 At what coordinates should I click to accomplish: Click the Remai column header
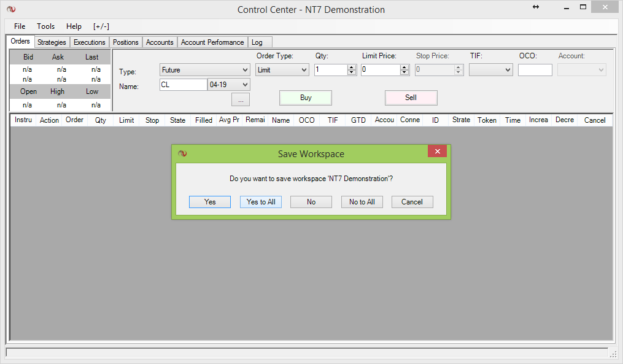[x=255, y=120]
